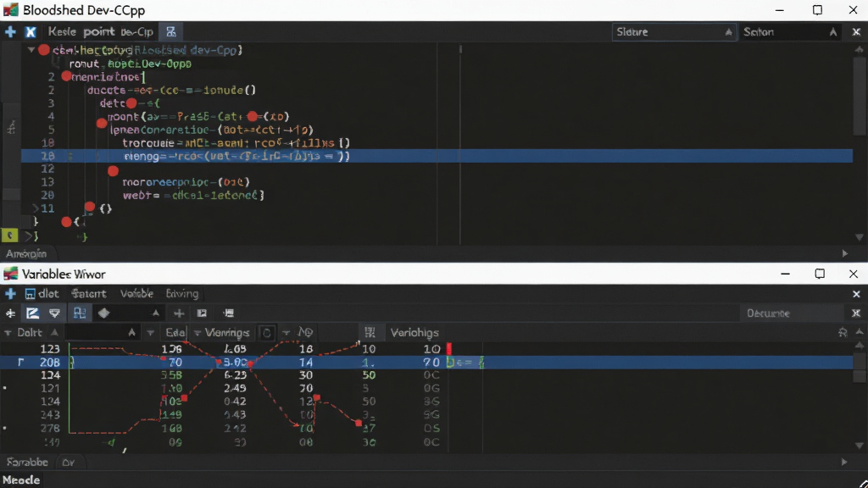Click the empty filter box in header row
868x488 pixels.
(101, 332)
